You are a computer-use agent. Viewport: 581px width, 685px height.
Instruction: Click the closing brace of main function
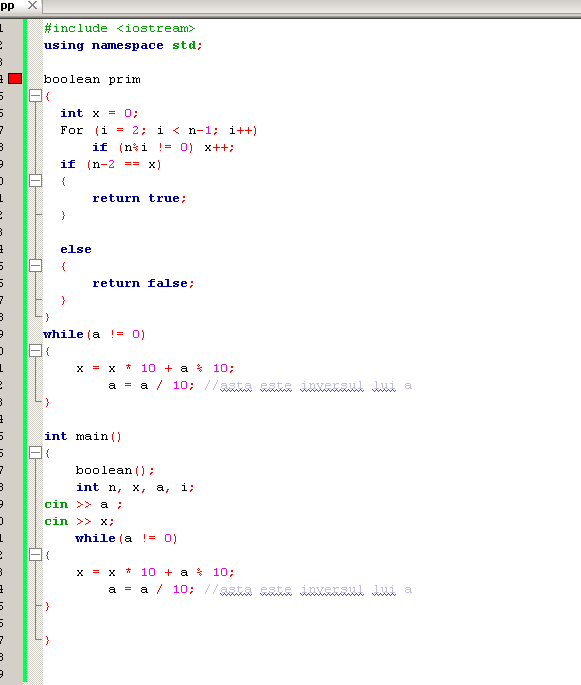pos(47,640)
